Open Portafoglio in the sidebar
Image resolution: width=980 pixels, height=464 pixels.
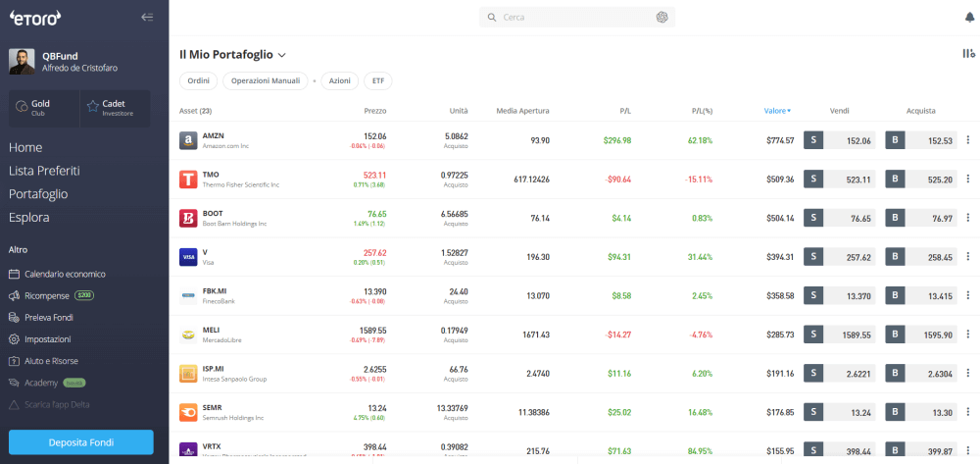click(38, 194)
